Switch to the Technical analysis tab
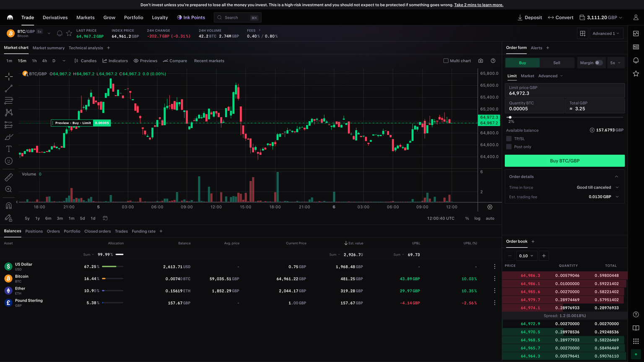Screen dimensions: 644x362 point(86,48)
